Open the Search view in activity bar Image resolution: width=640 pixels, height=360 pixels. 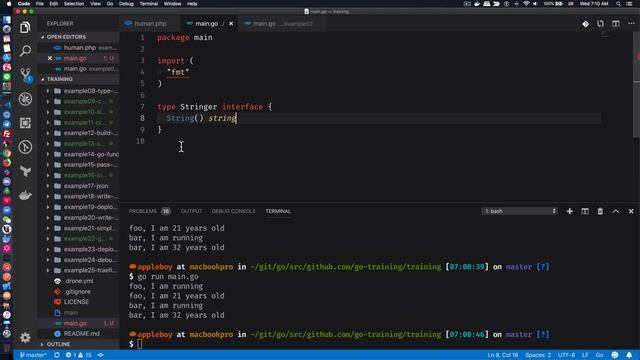[25, 51]
